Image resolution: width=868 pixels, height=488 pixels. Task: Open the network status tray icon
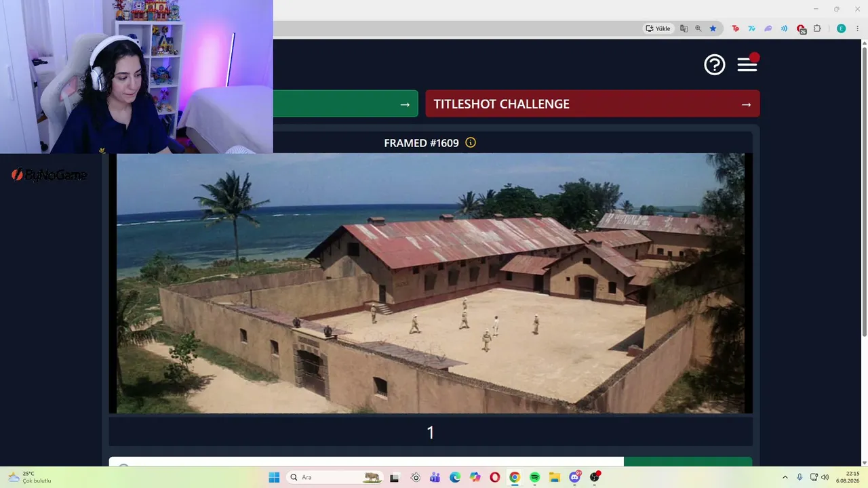click(x=814, y=477)
